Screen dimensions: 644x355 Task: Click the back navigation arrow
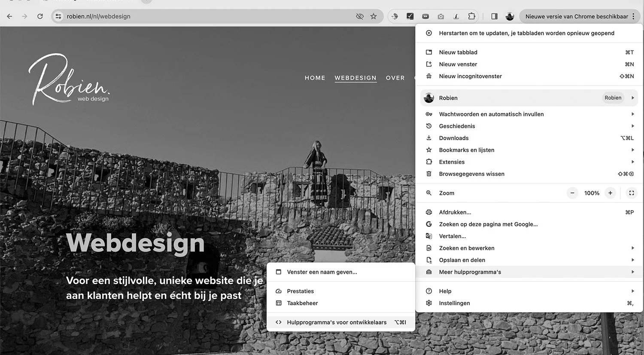pos(9,16)
